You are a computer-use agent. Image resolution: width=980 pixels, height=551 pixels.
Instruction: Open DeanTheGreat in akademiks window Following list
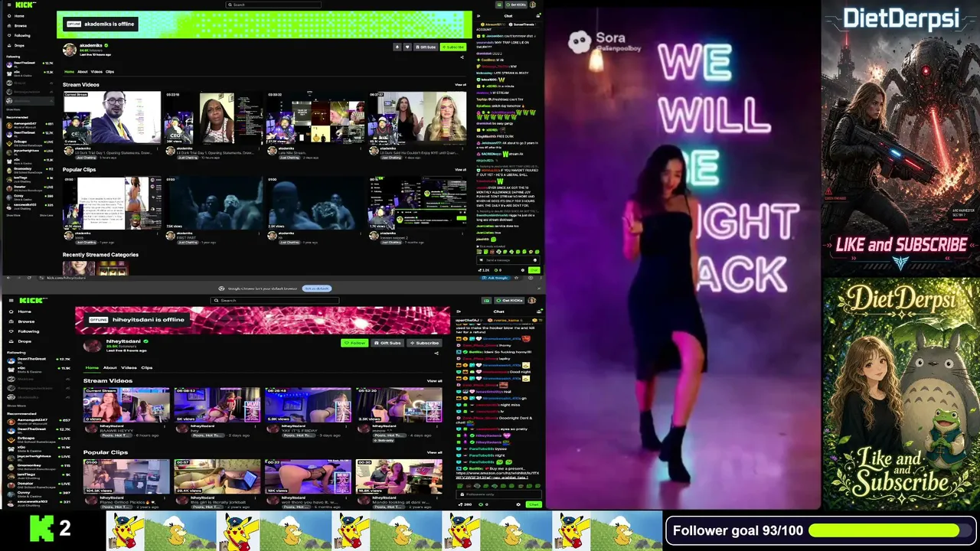[x=29, y=64]
